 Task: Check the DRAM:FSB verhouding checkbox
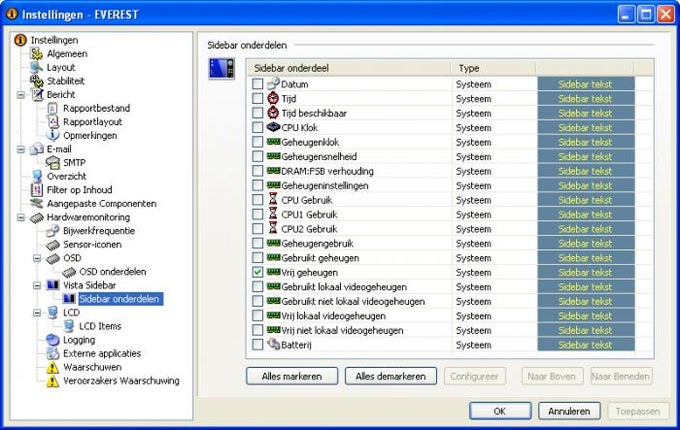[x=258, y=171]
